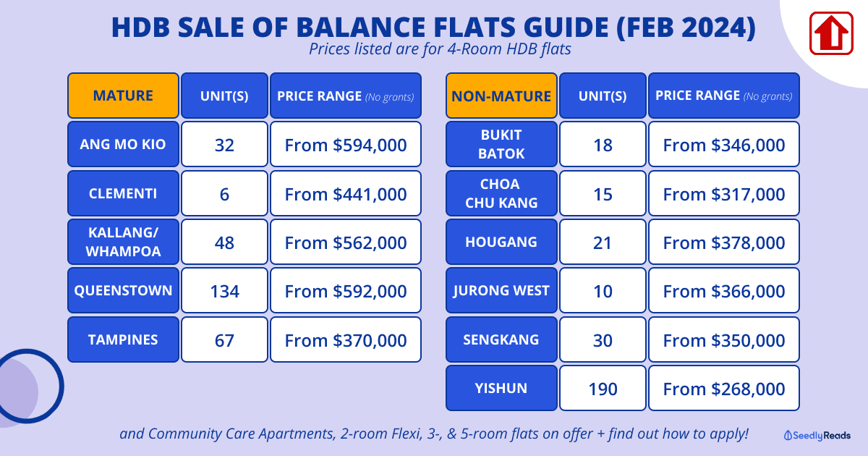Viewport: 868px width, 456px height.
Task: Select the orange MATURE header cell
Action: click(123, 96)
